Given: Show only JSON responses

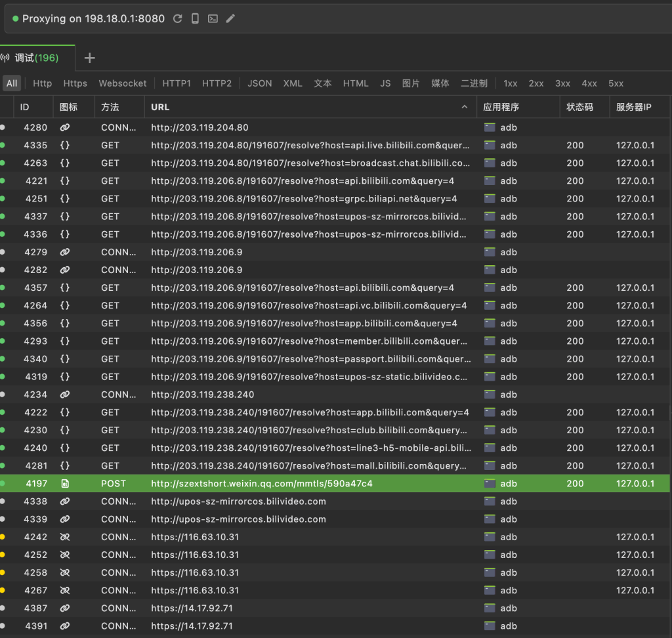Looking at the screenshot, I should point(260,83).
